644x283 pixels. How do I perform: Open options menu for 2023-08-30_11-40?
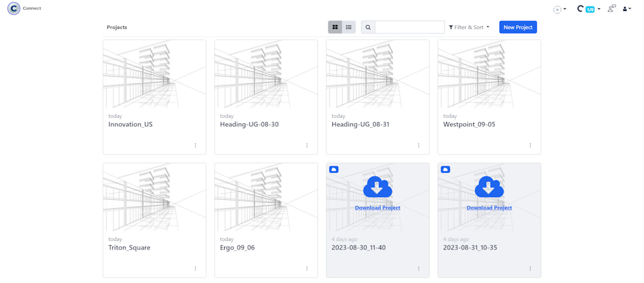point(419,268)
